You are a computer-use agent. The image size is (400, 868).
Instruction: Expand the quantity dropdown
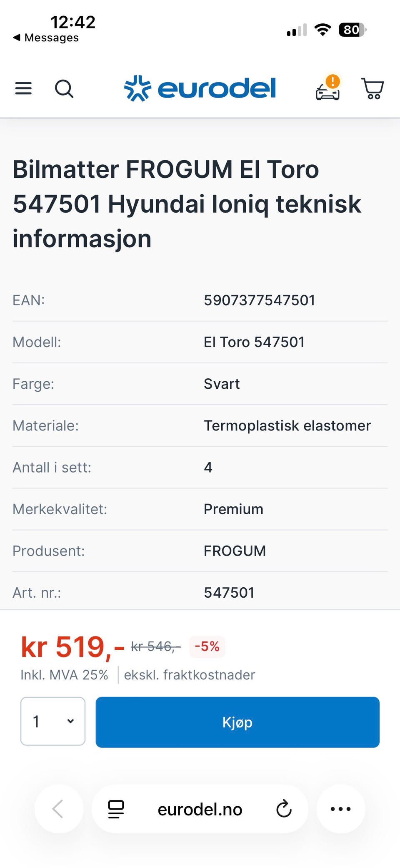point(53,721)
